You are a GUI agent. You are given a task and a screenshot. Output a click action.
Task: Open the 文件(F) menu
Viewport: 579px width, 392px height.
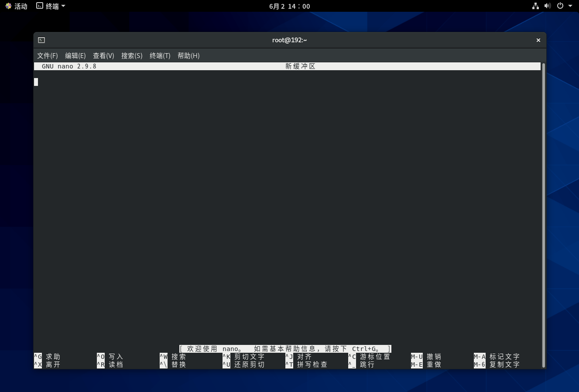click(x=47, y=56)
